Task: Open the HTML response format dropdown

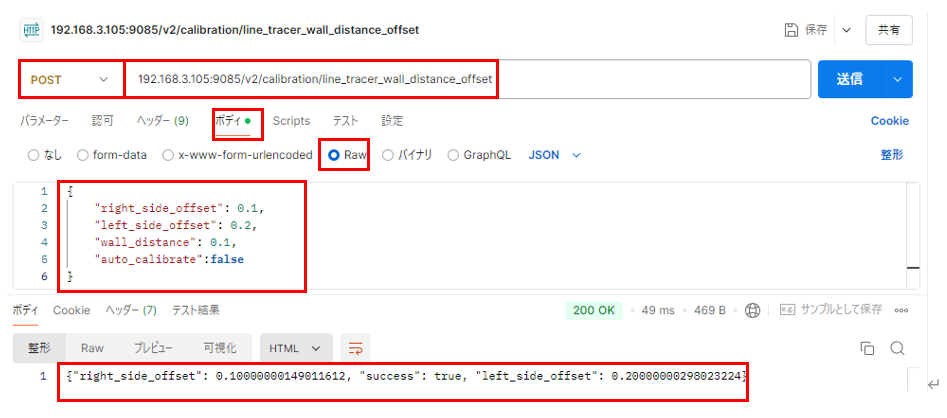Action: coord(295,348)
